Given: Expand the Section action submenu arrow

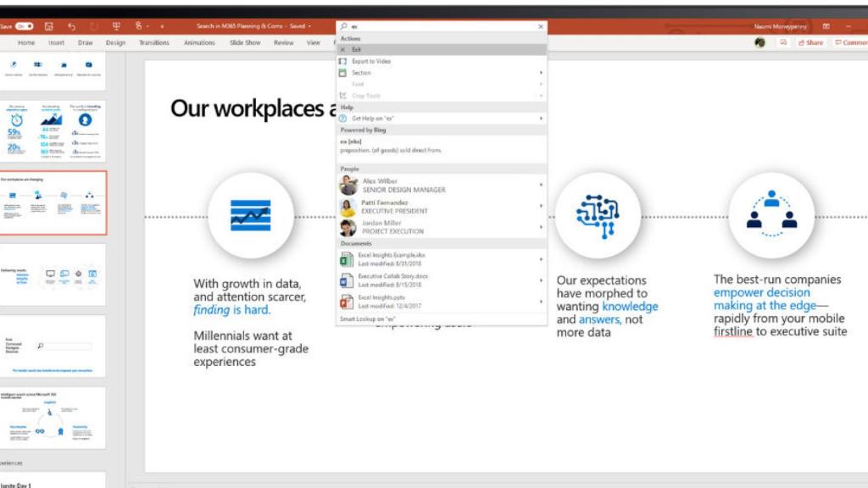Looking at the screenshot, I should [x=541, y=73].
